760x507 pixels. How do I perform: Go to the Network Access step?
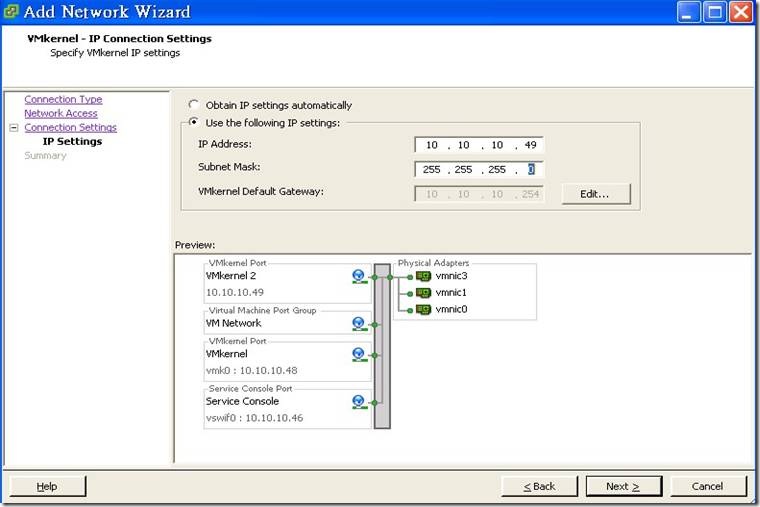[61, 113]
